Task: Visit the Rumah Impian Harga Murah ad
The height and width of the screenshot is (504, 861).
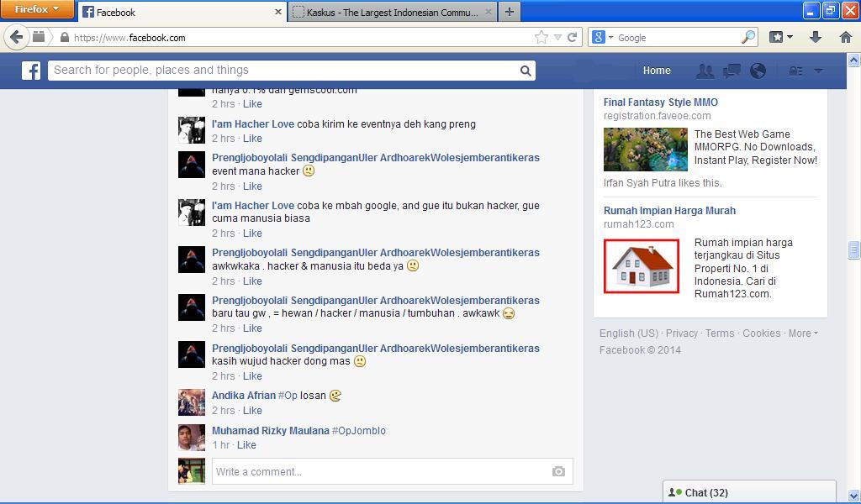Action: [x=669, y=210]
